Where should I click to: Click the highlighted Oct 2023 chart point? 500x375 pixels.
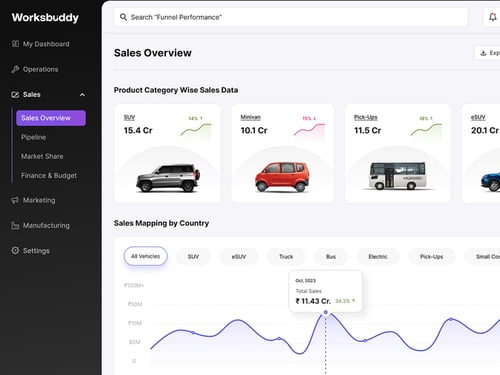(x=326, y=312)
